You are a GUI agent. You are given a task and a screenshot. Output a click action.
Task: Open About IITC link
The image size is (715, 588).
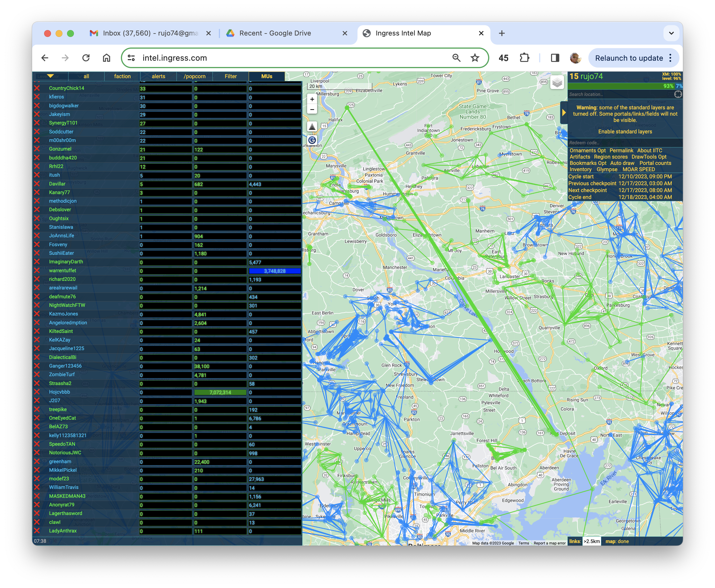coord(649,150)
